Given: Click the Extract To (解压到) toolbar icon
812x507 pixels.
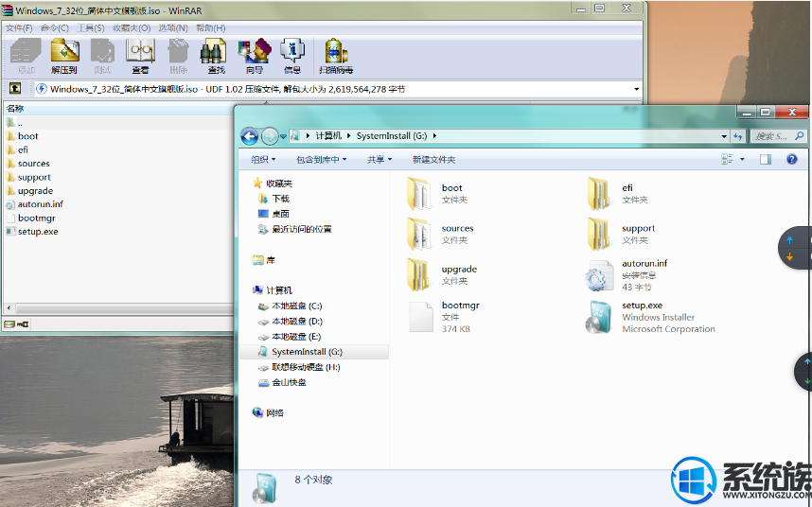Looking at the screenshot, I should (64, 57).
